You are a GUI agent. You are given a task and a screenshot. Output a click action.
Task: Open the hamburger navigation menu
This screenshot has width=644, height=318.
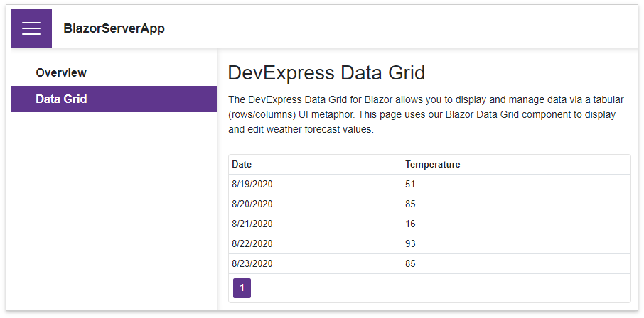coord(31,28)
